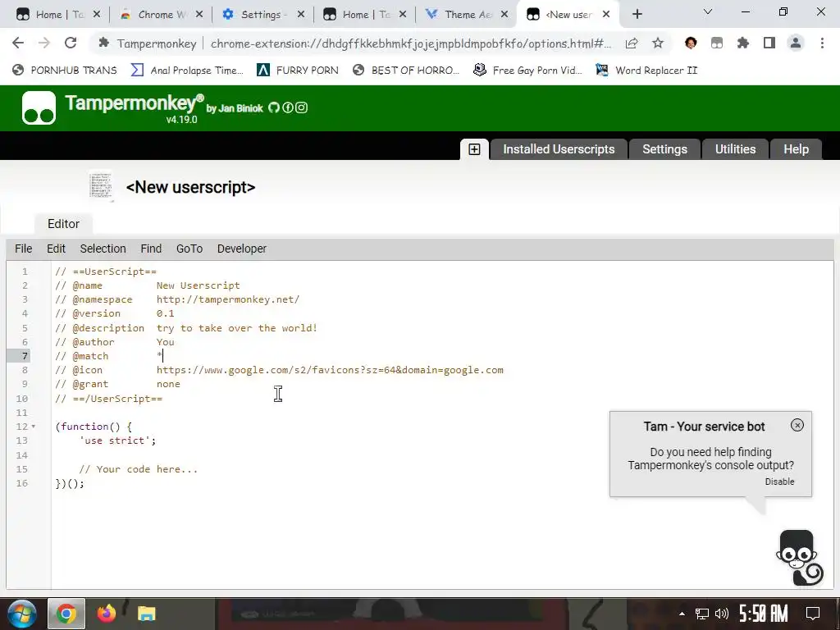The width and height of the screenshot is (840, 630).
Task: Click the @grant none line
Action: click(117, 384)
